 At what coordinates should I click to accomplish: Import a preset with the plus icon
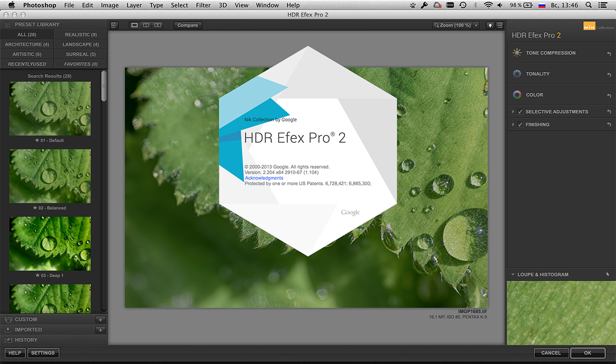tap(100, 330)
